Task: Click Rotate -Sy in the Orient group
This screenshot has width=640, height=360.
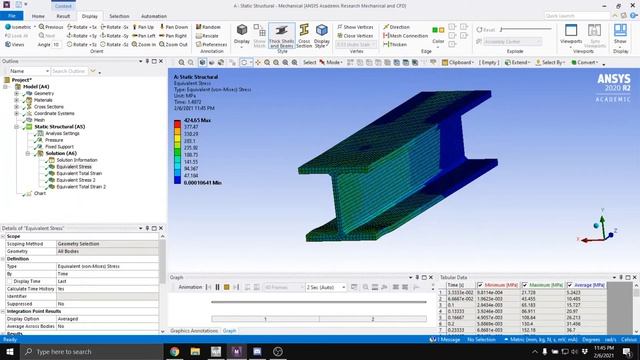Action: click(114, 36)
